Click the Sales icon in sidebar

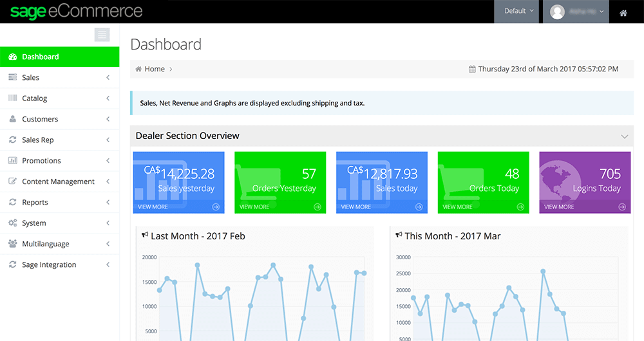click(13, 77)
